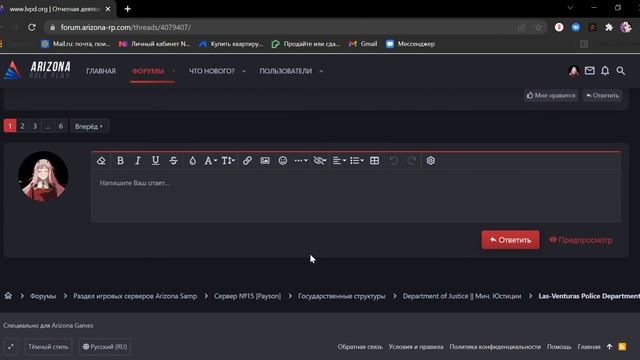The image size is (640, 360).
Task: Select current page 1 button
Action: 10,126
